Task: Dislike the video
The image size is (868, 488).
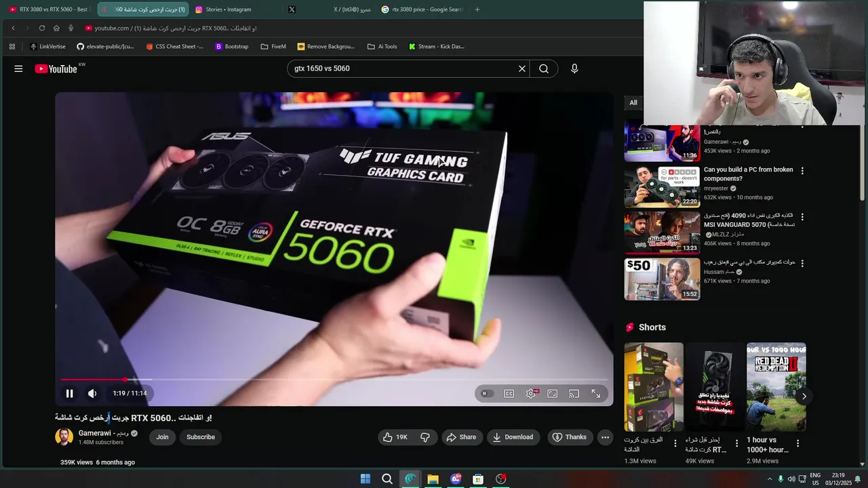Action: point(425,437)
